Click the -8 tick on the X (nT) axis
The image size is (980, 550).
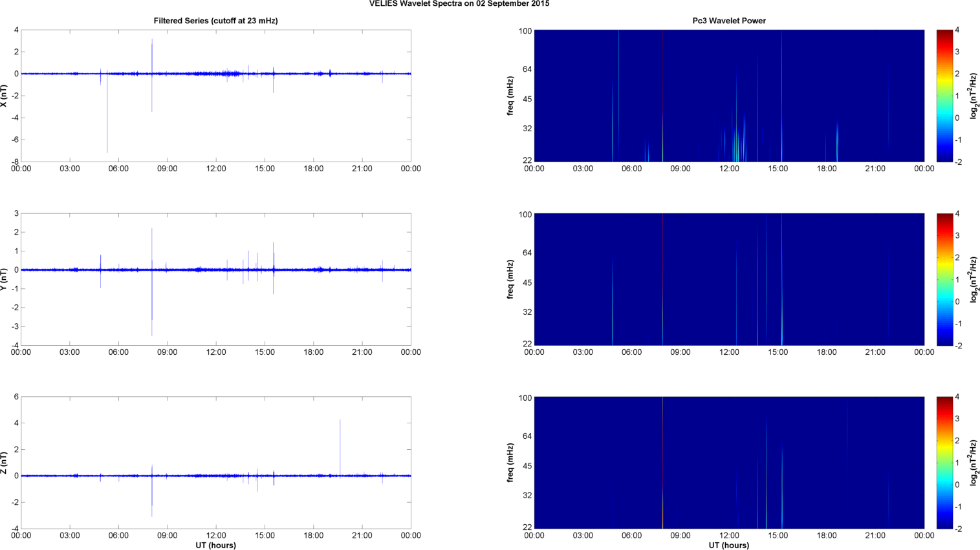pos(14,162)
